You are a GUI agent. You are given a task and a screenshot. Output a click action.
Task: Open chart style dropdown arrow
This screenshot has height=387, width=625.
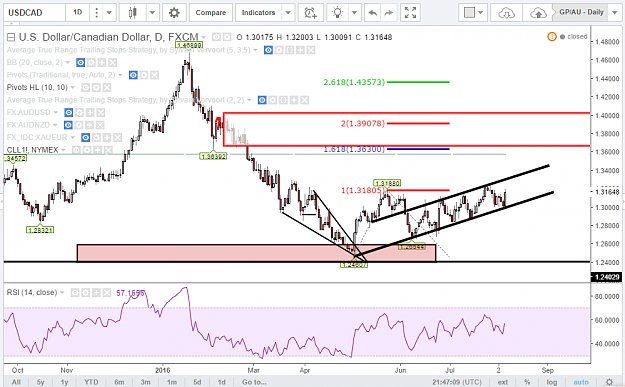152,13
